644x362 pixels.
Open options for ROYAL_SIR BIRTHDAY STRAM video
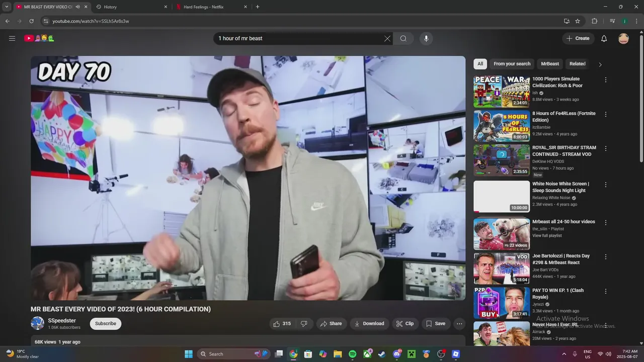coord(606,148)
